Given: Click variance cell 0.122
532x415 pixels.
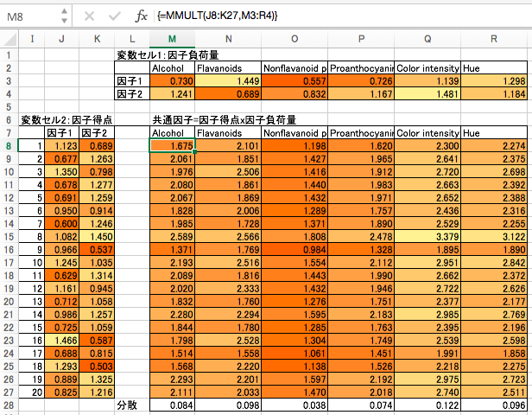Looking at the screenshot, I should click(427, 405).
